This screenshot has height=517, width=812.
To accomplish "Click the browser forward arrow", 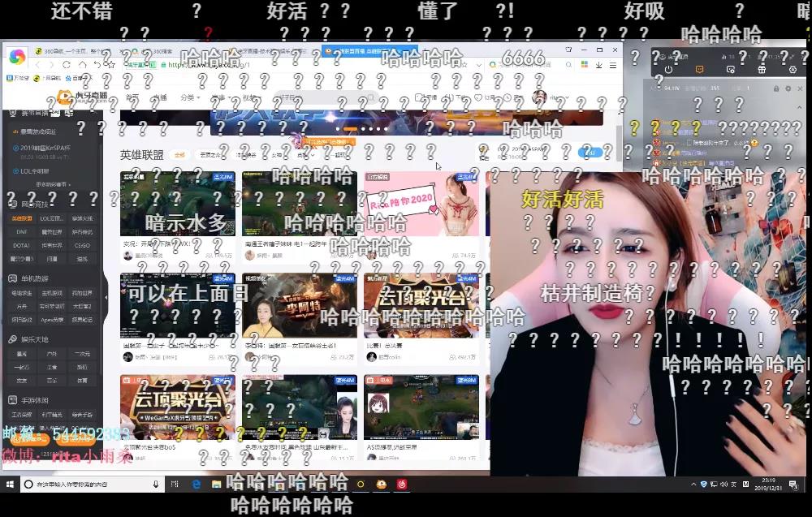I will tap(51, 65).
